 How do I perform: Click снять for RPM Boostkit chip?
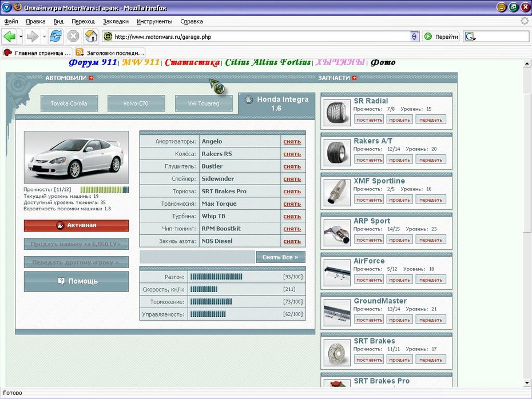pyautogui.click(x=292, y=229)
